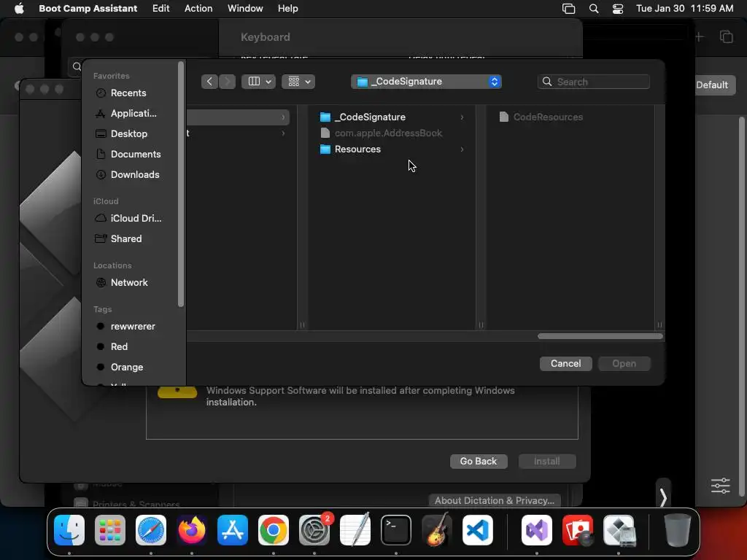The image size is (747, 560).
Task: Open the Trash in the Dock
Action: click(x=678, y=529)
